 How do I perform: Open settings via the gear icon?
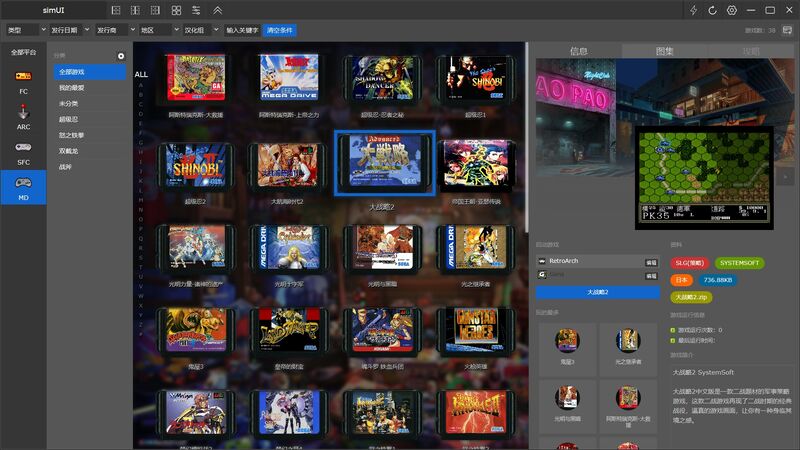click(732, 10)
